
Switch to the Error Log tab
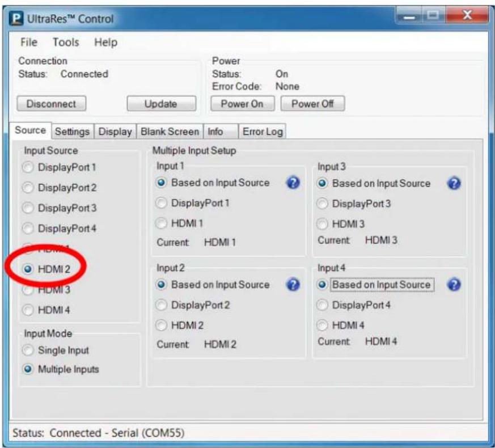point(263,132)
